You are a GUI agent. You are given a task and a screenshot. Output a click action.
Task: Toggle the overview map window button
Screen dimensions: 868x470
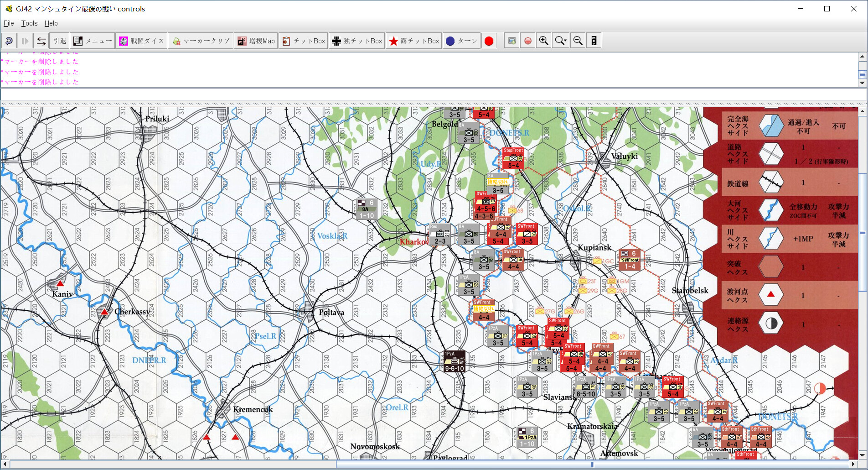(x=511, y=41)
